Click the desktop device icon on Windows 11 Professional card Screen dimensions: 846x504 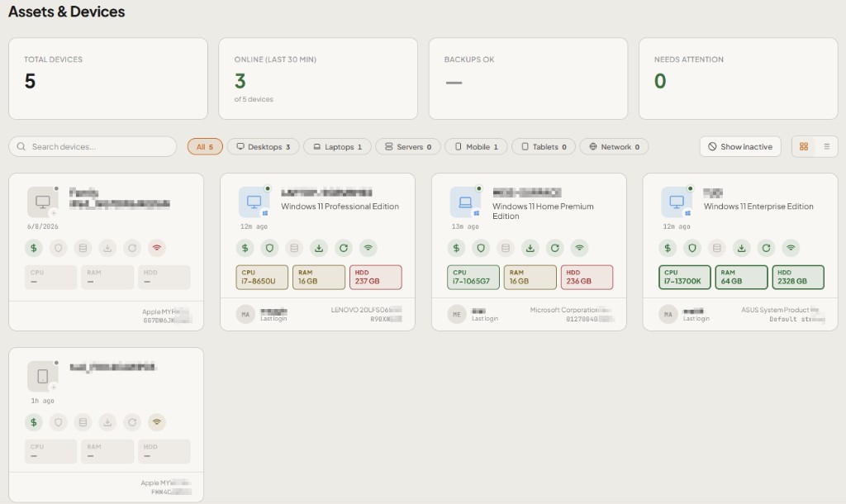click(x=254, y=202)
